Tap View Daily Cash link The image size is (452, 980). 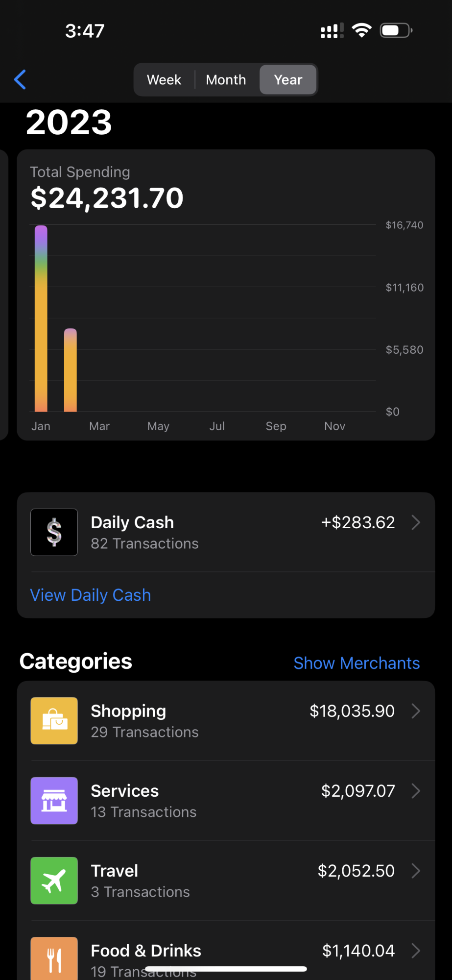tap(91, 595)
